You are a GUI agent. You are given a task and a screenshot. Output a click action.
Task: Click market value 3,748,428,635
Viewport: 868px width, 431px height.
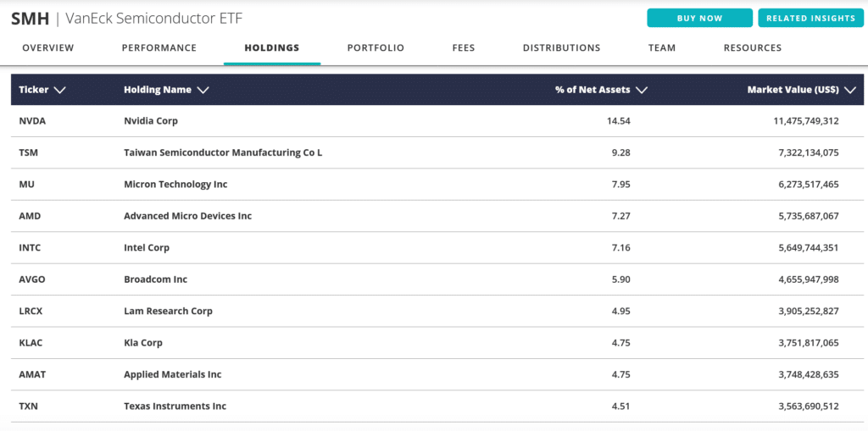(809, 374)
